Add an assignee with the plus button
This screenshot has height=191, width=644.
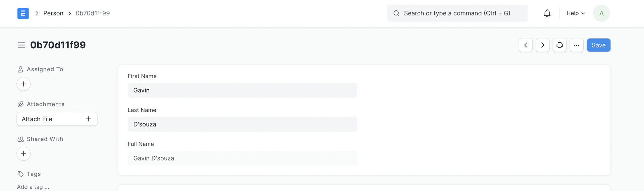(x=23, y=84)
